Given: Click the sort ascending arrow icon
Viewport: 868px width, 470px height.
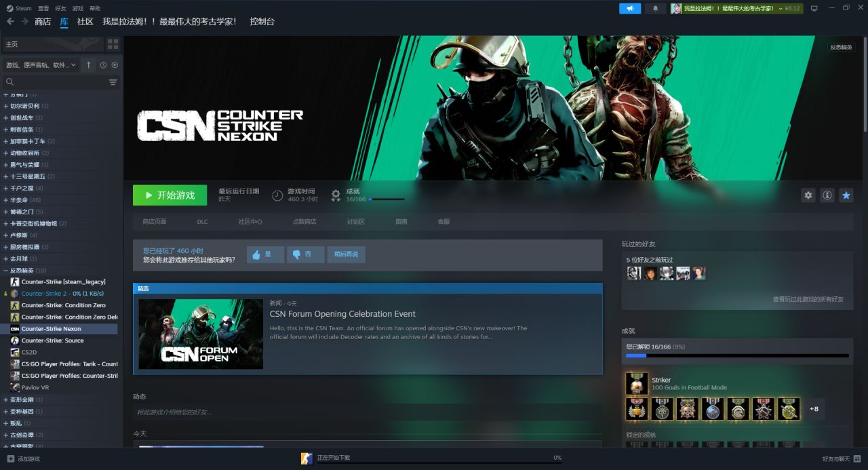Looking at the screenshot, I should [88, 65].
